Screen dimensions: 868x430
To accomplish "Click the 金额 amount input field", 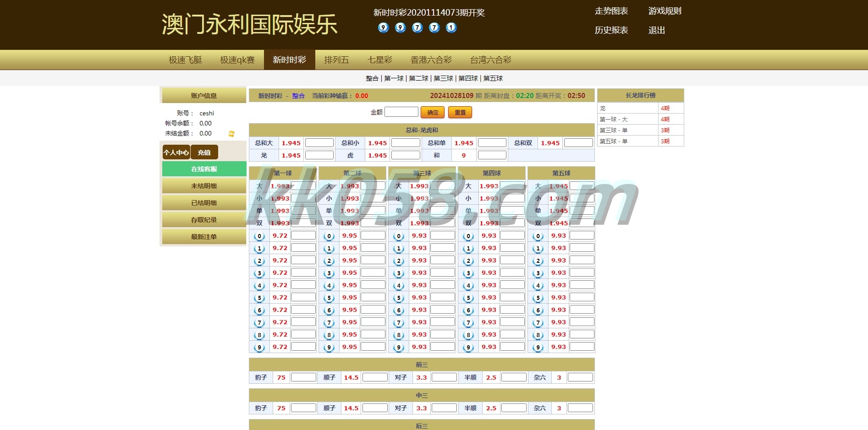I will 401,112.
